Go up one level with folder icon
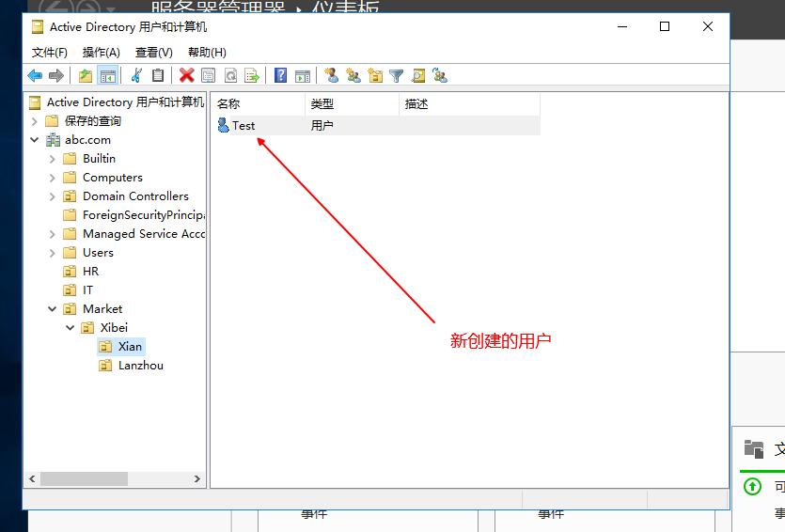Screen dimensions: 785x532 tap(86, 76)
